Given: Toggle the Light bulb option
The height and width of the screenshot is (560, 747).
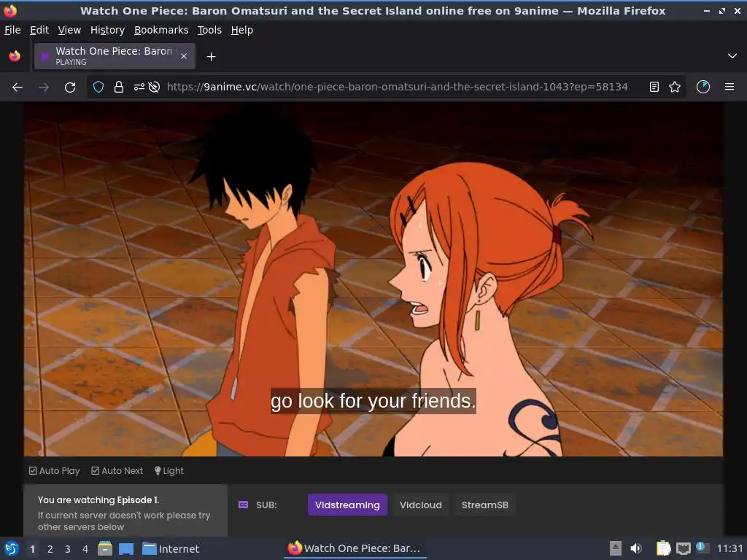Looking at the screenshot, I should [169, 471].
